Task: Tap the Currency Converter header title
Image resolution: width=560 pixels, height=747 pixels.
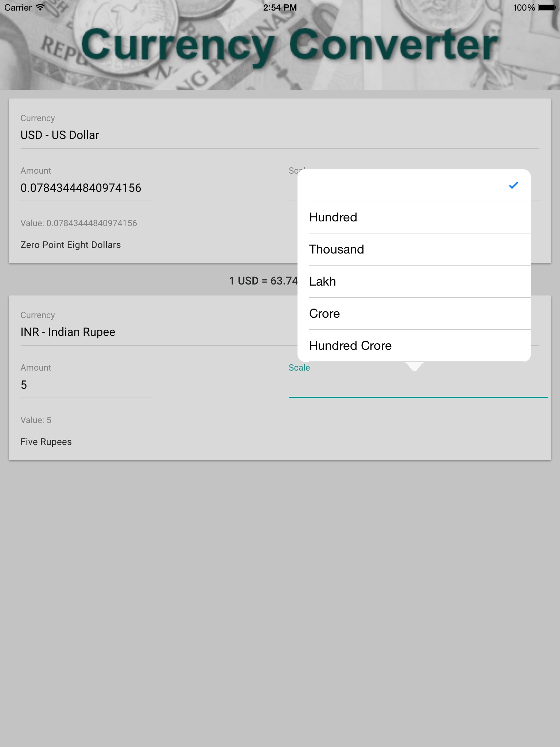Action: pyautogui.click(x=289, y=46)
